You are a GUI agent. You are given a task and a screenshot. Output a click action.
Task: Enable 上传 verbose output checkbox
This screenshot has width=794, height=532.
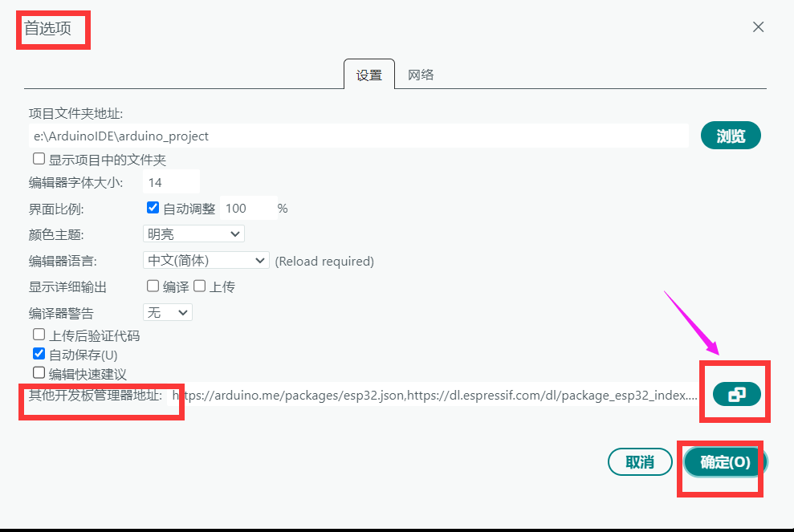point(200,286)
